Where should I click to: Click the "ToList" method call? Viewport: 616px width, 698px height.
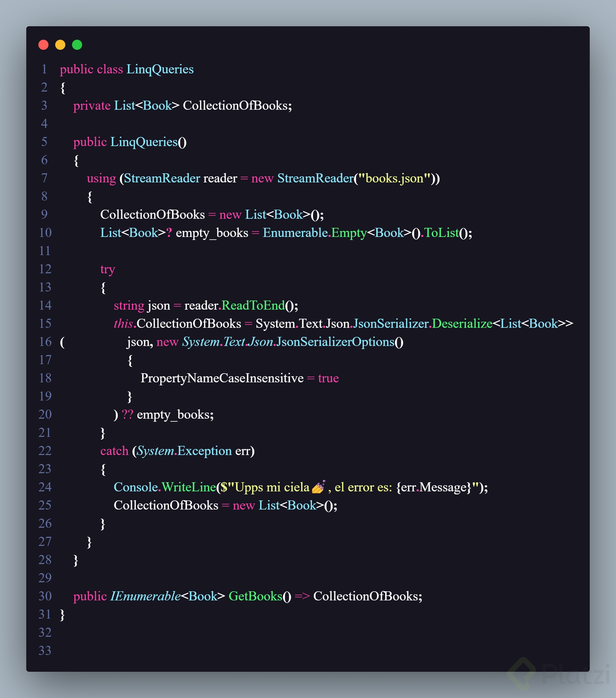pos(442,233)
